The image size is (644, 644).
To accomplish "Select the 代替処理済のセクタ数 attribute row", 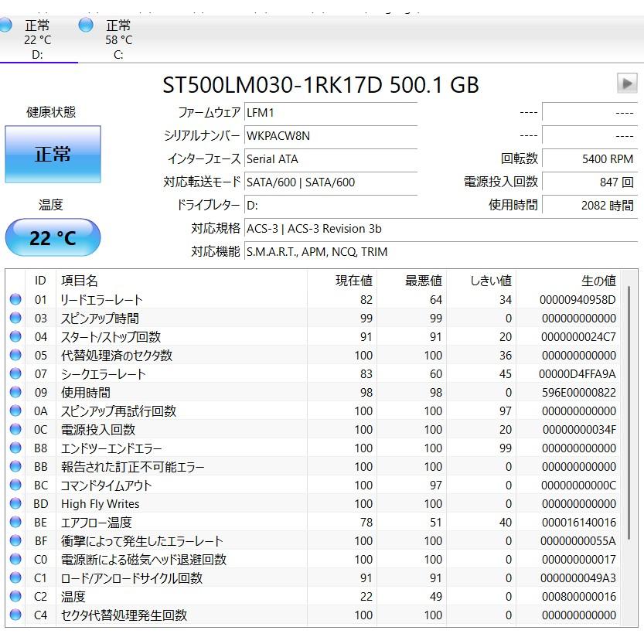I will [x=314, y=355].
